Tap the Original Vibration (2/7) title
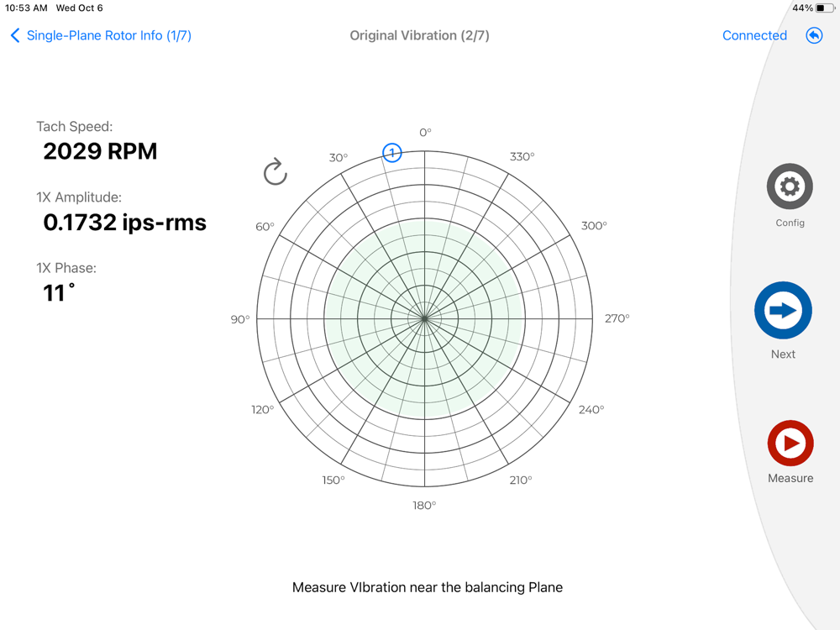840x630 pixels. (x=419, y=35)
